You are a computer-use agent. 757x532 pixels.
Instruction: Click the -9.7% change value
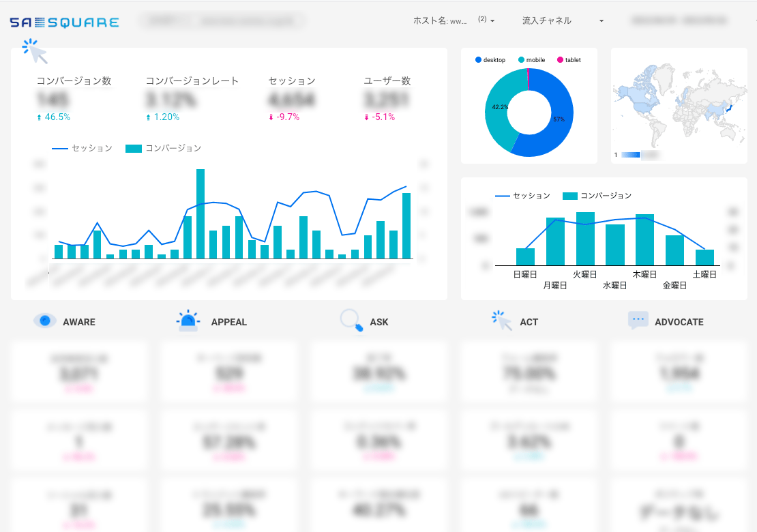pyautogui.click(x=287, y=117)
